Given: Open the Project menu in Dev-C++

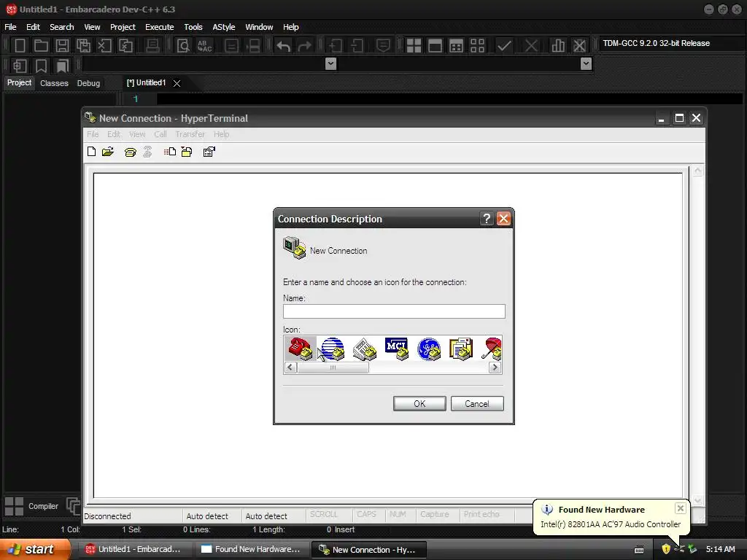Looking at the screenshot, I should point(123,27).
